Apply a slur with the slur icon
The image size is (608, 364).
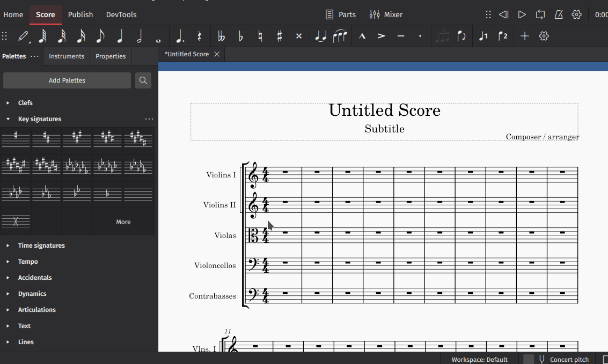[340, 36]
